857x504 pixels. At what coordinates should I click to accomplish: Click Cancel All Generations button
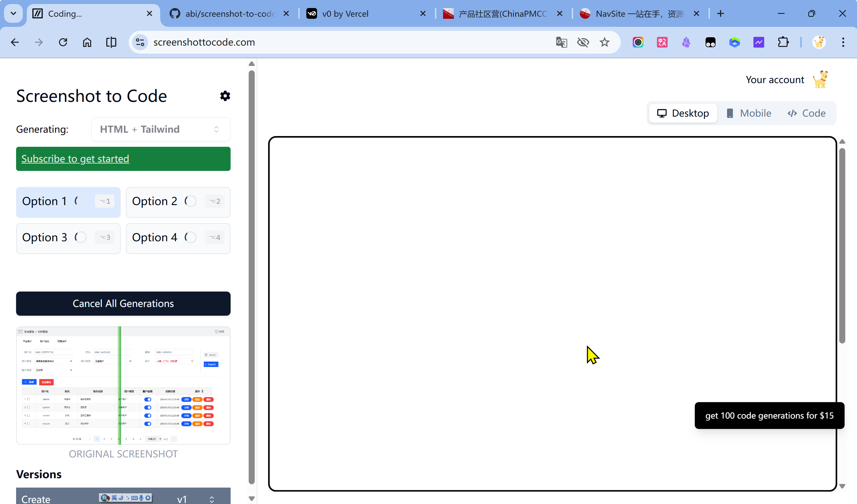123,303
